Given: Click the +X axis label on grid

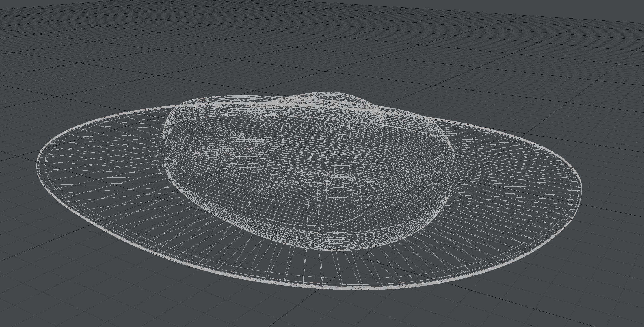Looking at the screenshot, I should [596, 20].
